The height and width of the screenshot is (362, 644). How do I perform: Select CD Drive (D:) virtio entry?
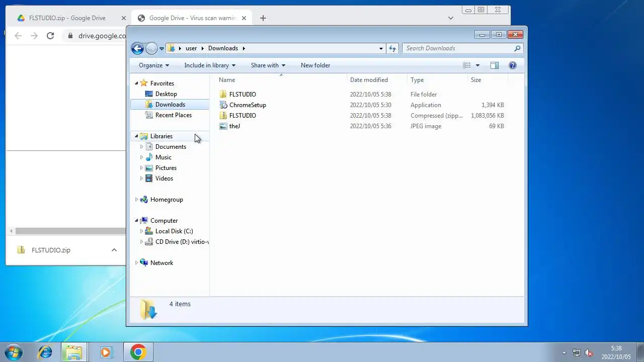coord(176,242)
